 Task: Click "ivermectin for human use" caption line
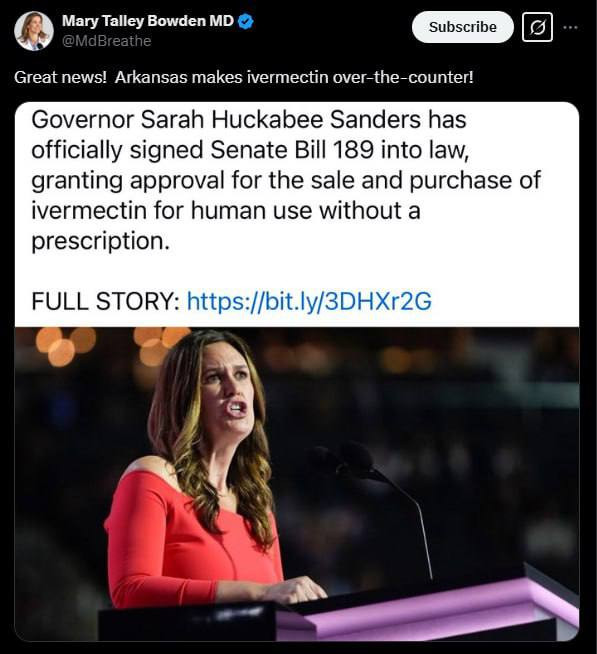pyautogui.click(x=172, y=210)
